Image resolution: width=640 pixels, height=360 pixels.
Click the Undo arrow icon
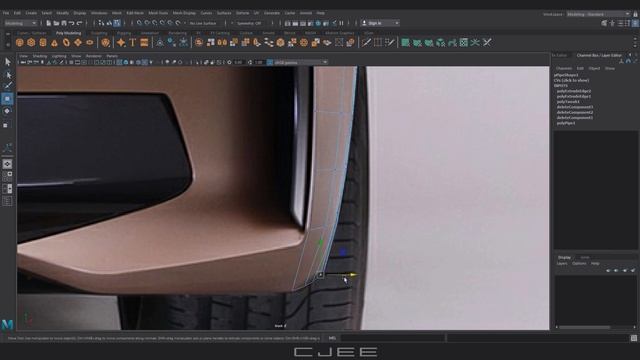71,23
